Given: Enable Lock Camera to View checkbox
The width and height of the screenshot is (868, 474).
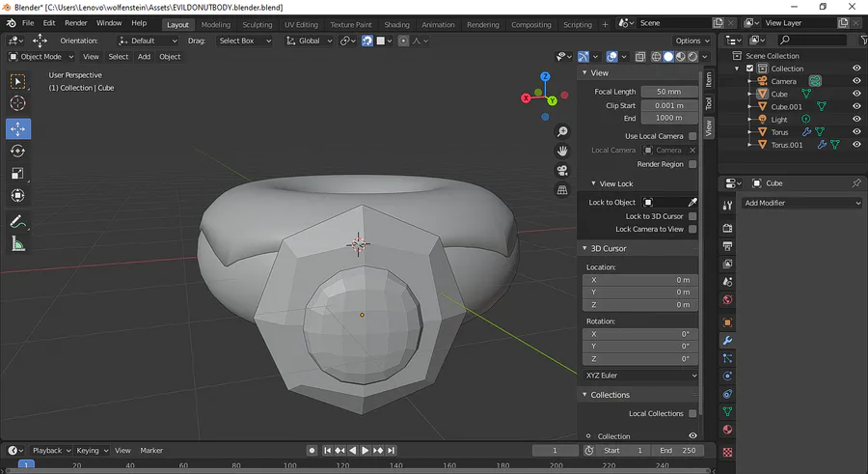Looking at the screenshot, I should (692, 229).
